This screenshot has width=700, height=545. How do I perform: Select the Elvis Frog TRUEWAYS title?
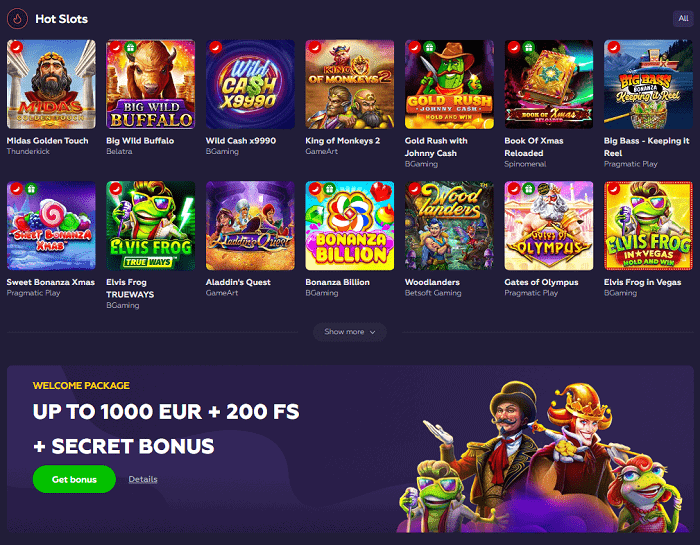(x=130, y=288)
